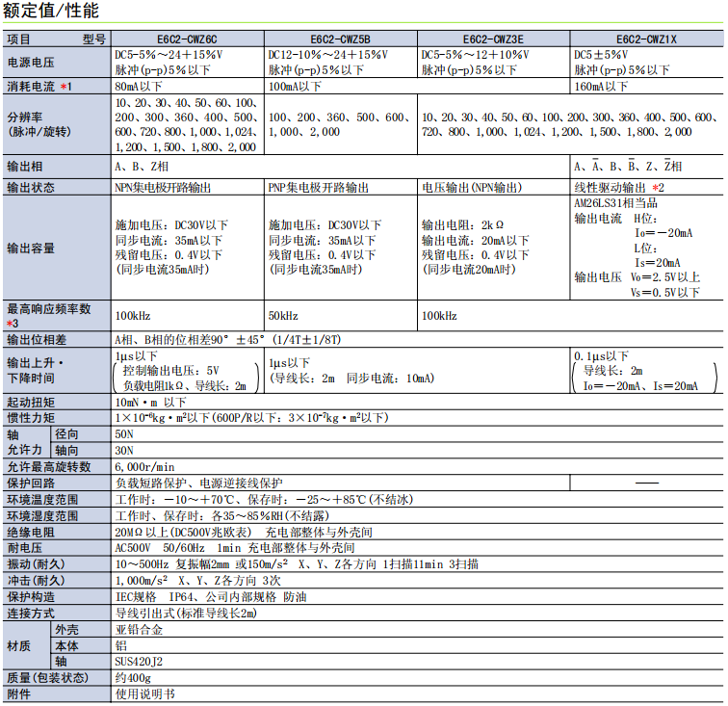Click the 输出位相差 row label

[38, 340]
